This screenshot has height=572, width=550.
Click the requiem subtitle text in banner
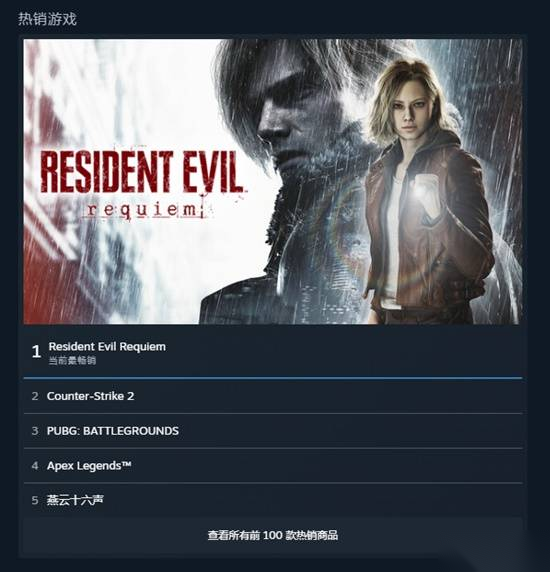tap(145, 210)
